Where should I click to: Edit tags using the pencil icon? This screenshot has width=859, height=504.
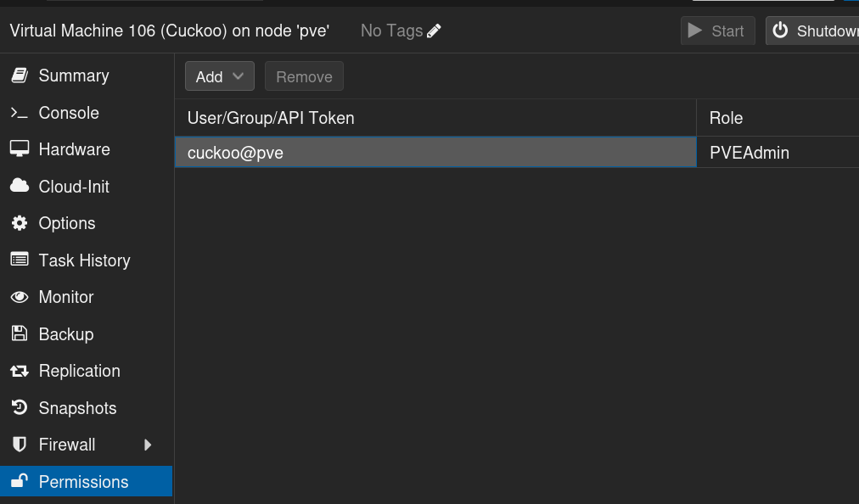tap(434, 31)
